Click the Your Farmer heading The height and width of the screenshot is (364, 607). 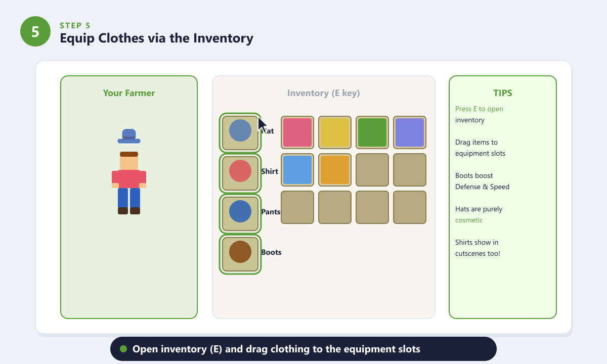coord(129,93)
